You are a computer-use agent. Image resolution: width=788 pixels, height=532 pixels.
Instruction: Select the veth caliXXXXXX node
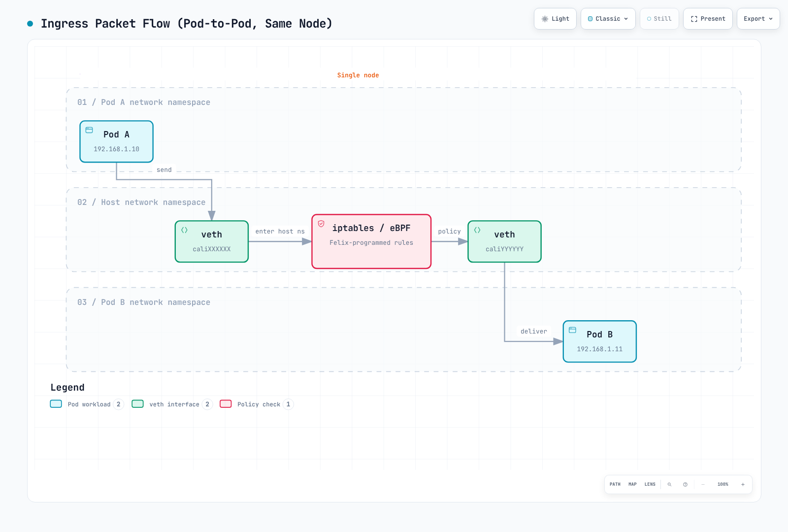(212, 241)
